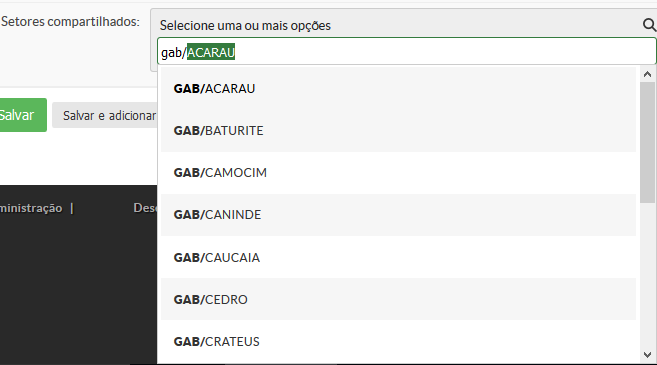
Task: Select GAB/ACARAU from the list
Action: pyautogui.click(x=398, y=89)
